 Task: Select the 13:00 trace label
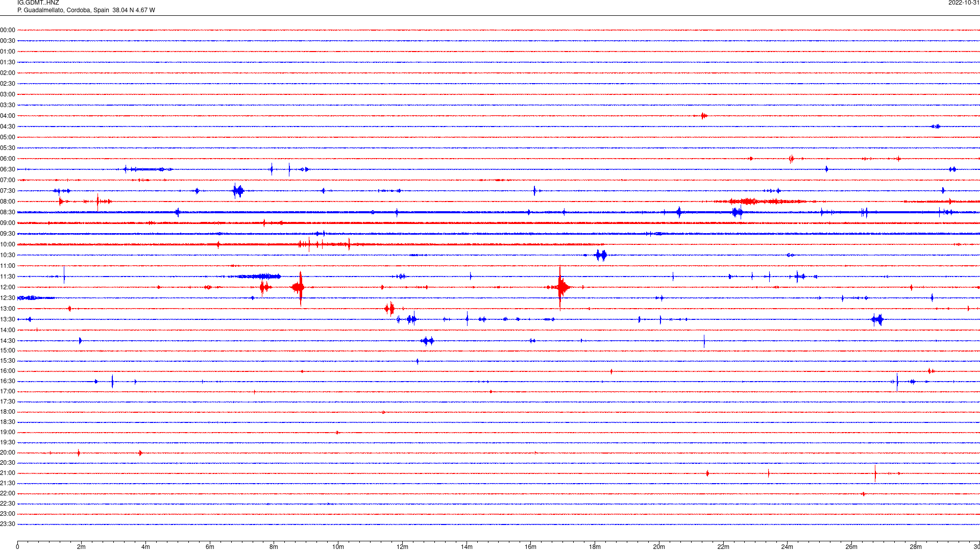8,309
